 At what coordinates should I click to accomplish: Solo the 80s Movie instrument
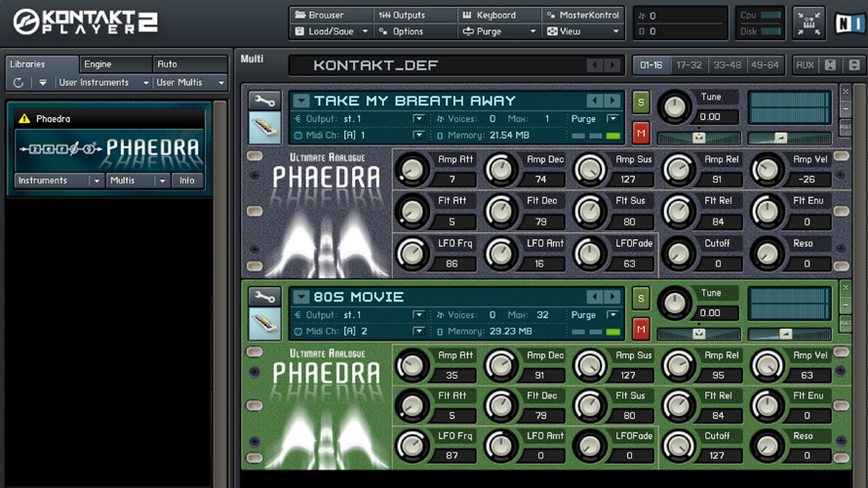point(641,299)
